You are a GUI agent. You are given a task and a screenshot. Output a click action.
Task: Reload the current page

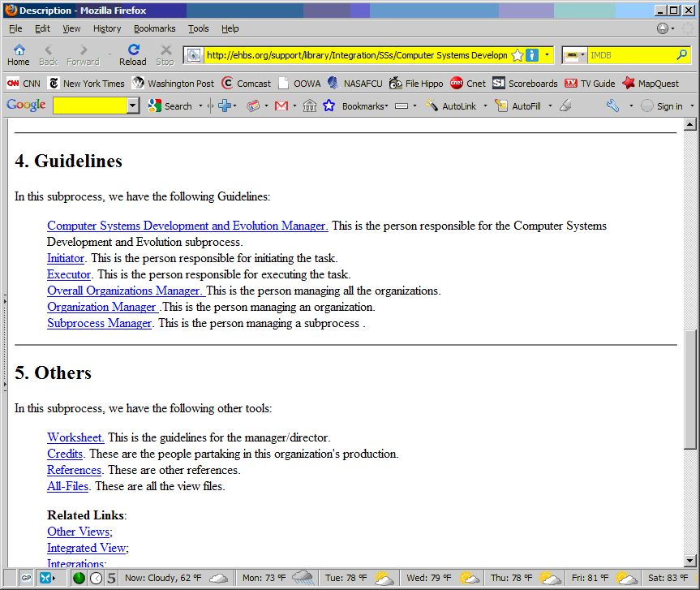(132, 55)
